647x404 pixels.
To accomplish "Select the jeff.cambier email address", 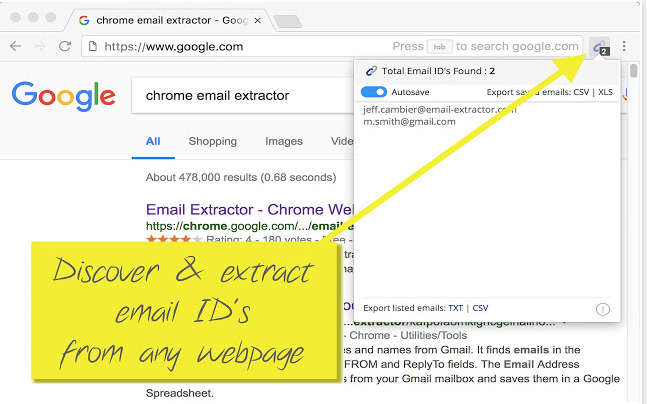I will 440,110.
